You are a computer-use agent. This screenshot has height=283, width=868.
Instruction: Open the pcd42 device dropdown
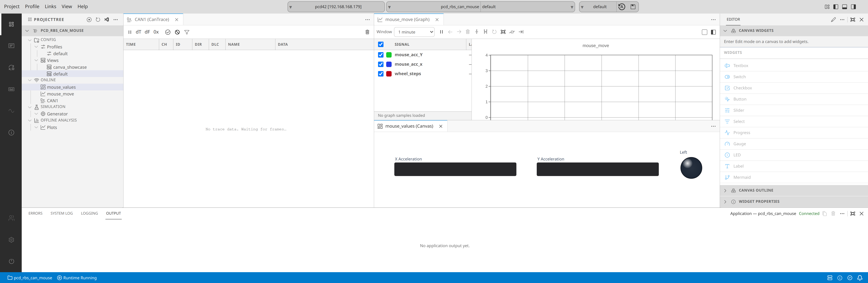[x=336, y=7]
